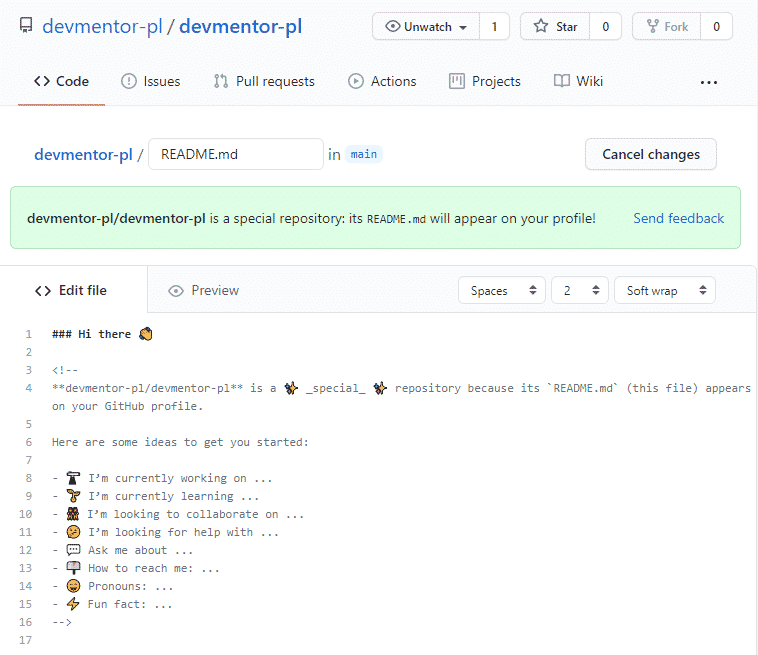This screenshot has width=758, height=655.
Task: Click the README.md filename field
Action: pyautogui.click(x=236, y=154)
